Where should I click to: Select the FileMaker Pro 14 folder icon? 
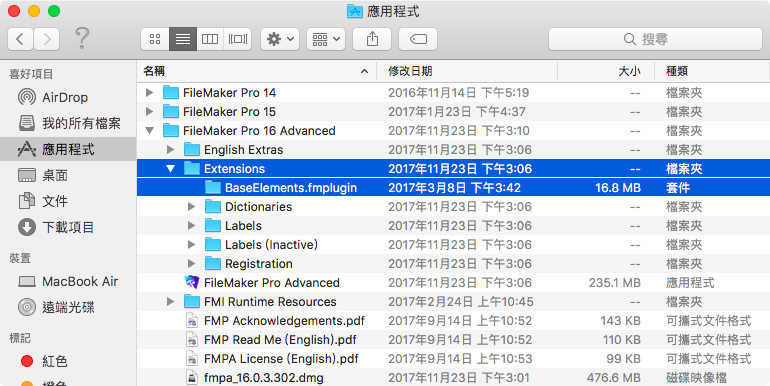170,92
